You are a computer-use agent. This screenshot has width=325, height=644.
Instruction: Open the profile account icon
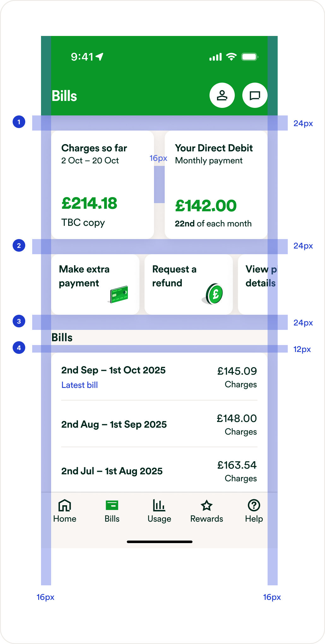[x=222, y=95]
